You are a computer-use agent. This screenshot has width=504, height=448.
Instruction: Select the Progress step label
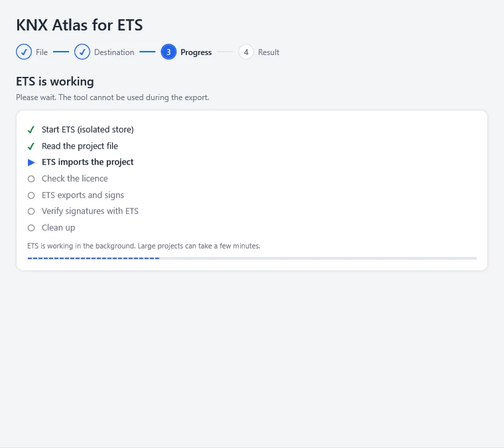pos(196,52)
